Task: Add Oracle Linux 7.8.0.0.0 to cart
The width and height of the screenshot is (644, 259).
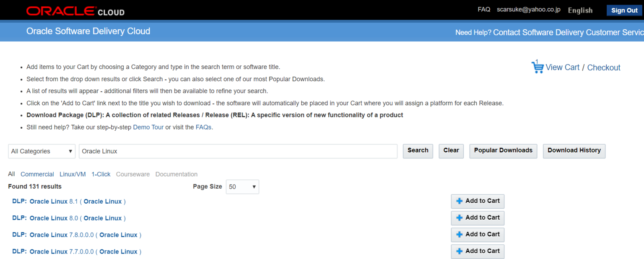Action: point(478,235)
